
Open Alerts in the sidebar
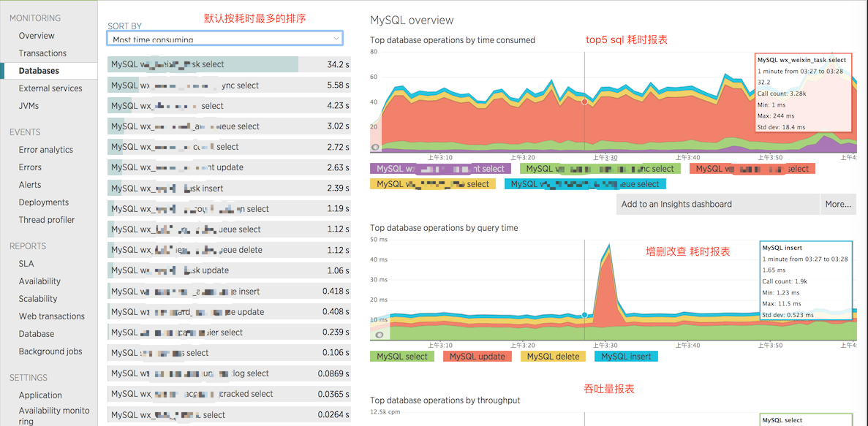[30, 185]
